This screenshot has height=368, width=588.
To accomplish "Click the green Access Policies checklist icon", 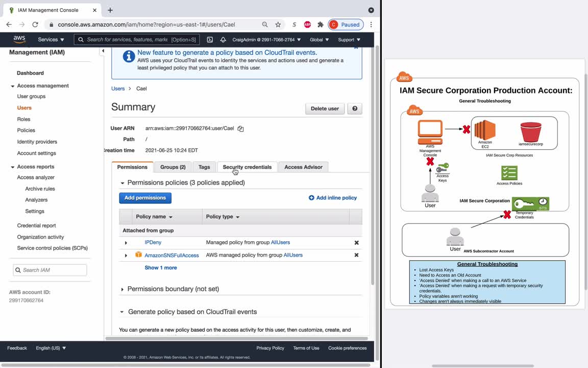I will [509, 173].
